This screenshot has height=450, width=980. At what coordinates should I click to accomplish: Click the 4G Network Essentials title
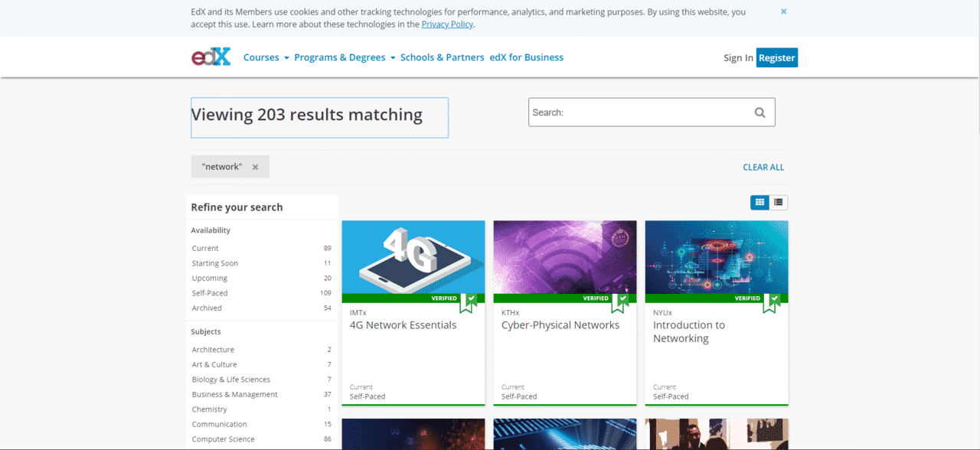click(403, 325)
